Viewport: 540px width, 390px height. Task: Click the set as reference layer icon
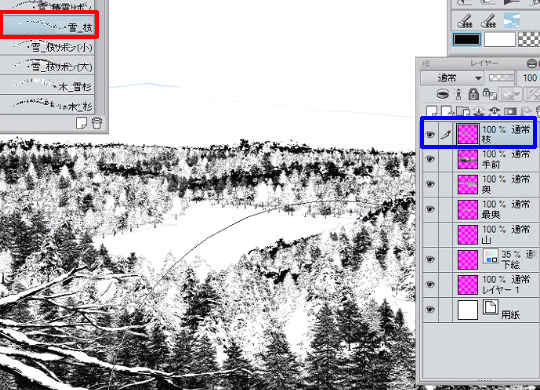[x=458, y=94]
